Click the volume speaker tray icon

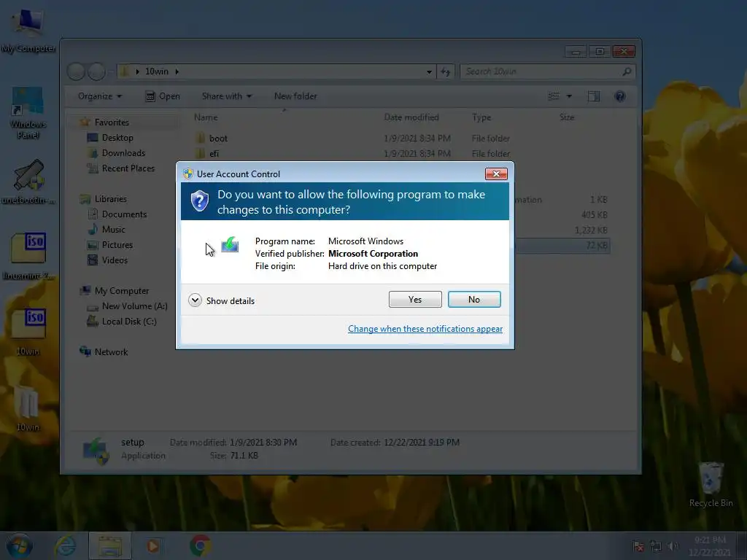pos(673,546)
